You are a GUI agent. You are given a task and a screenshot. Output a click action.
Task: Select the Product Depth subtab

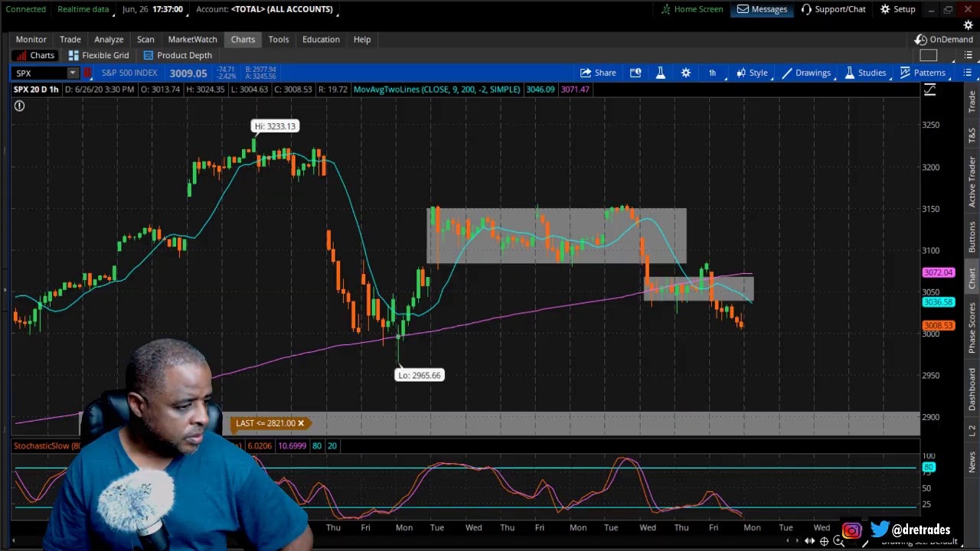177,55
